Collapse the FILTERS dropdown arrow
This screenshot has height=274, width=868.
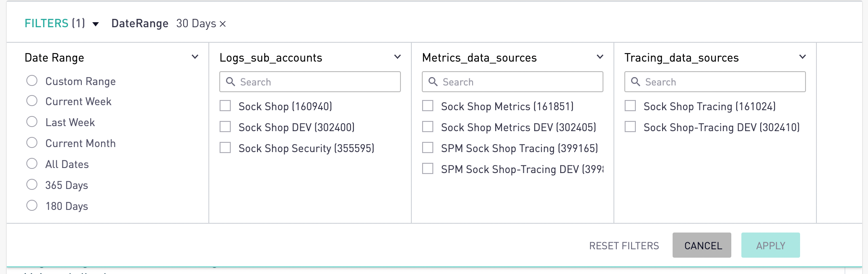[96, 24]
